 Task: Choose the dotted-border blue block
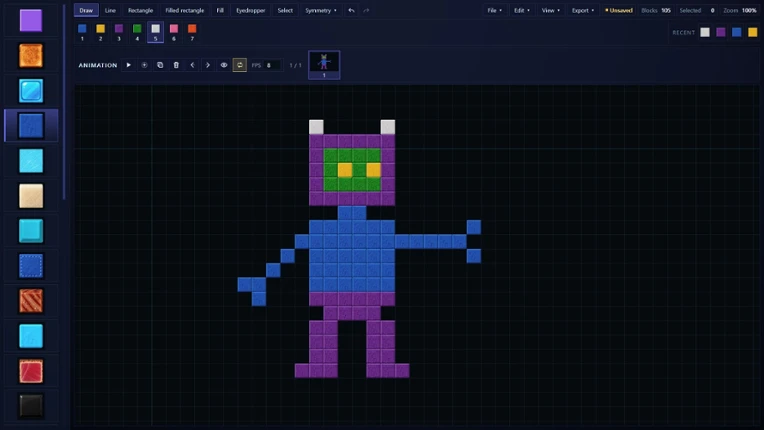pos(31,266)
